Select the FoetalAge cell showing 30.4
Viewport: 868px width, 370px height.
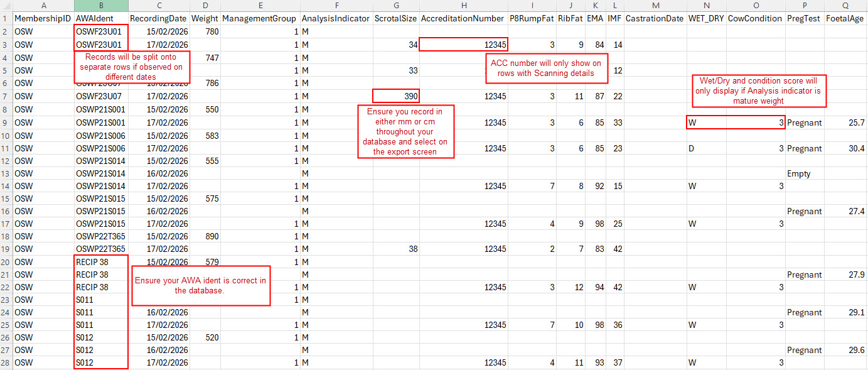click(845, 148)
